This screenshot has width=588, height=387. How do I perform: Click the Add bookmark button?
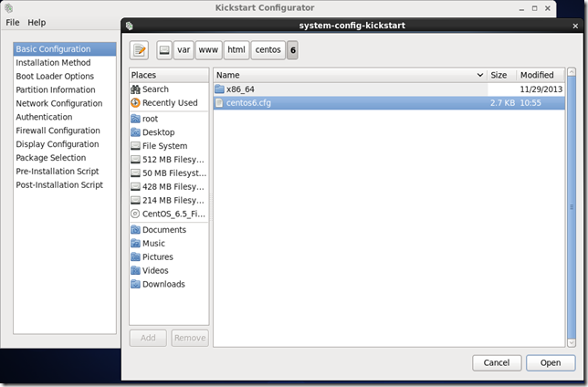[148, 338]
